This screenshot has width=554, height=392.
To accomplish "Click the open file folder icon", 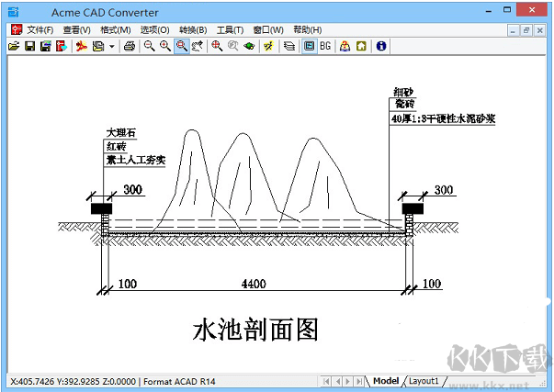I will point(14,46).
